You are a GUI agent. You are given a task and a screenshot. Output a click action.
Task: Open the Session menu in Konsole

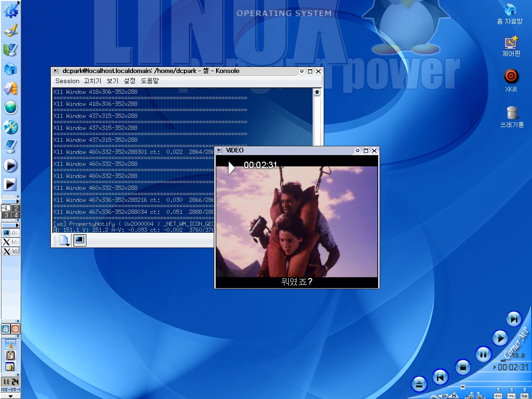[x=67, y=81]
